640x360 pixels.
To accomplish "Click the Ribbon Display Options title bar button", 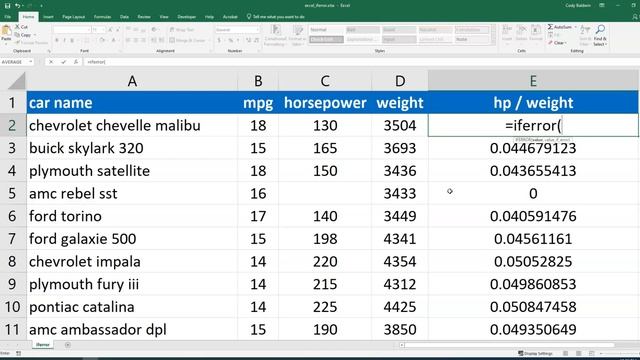I will [602, 5].
